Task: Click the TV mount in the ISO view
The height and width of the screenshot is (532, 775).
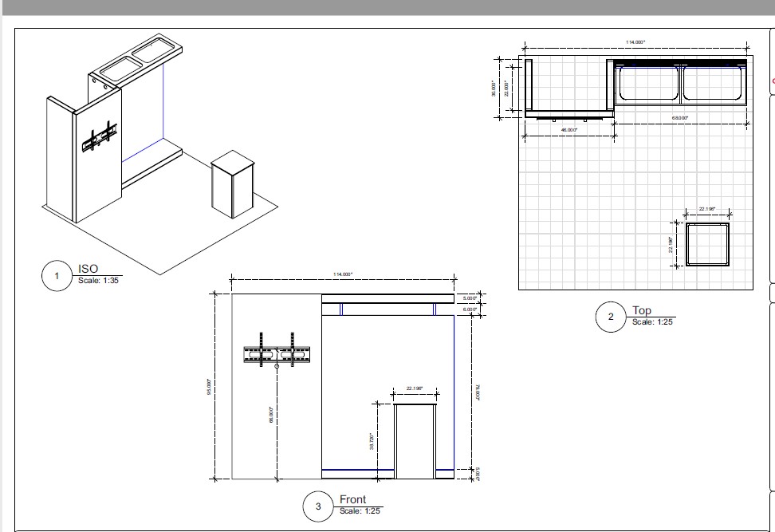Action: [x=100, y=138]
